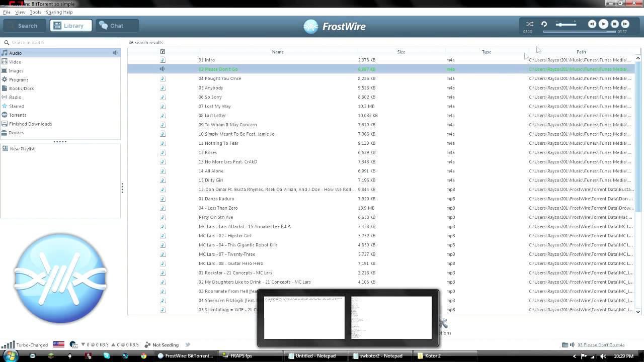Image resolution: width=644 pixels, height=362 pixels.
Task: Switch to the Library tab
Action: [x=71, y=26]
